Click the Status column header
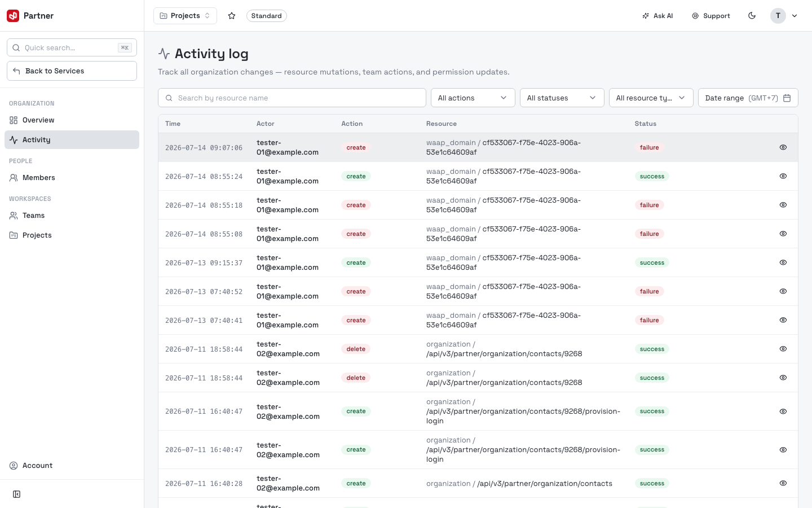The height and width of the screenshot is (508, 812). pos(646,124)
